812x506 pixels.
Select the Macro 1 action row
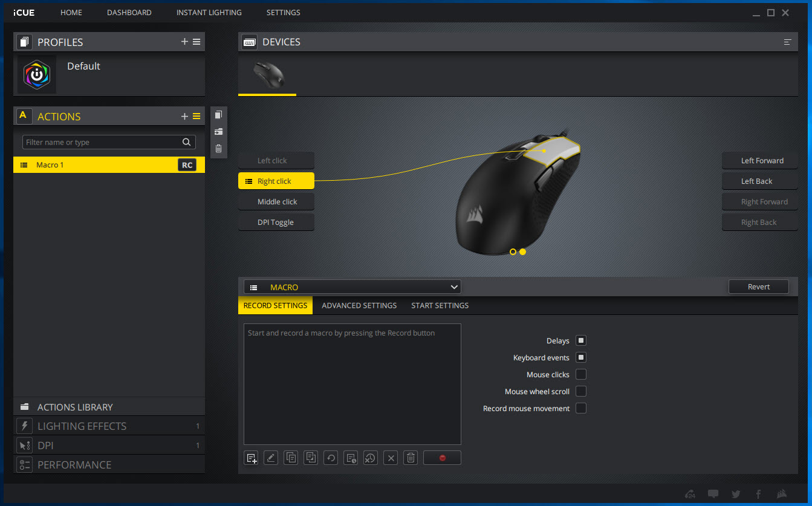109,165
